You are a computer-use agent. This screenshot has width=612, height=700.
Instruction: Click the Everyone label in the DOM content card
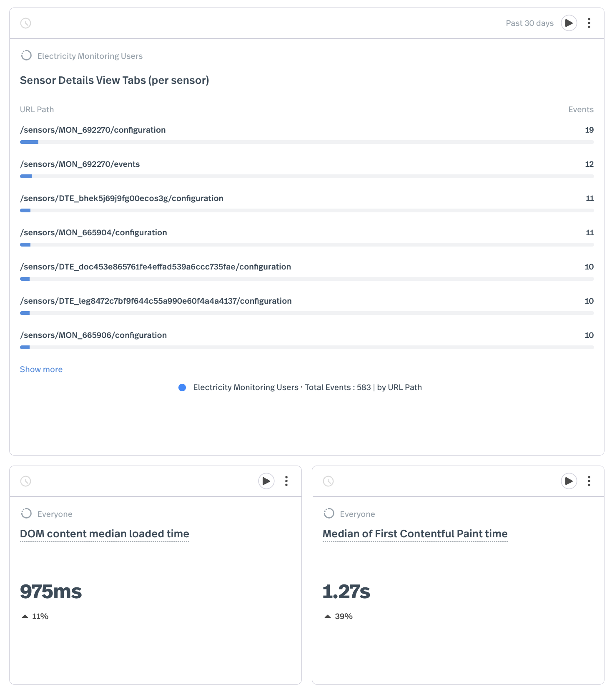[55, 514]
